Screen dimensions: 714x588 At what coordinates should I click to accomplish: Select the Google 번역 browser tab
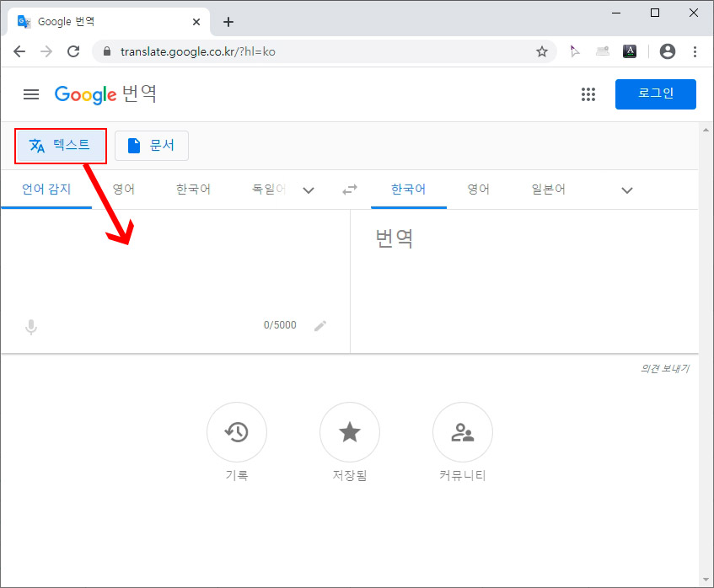coord(109,22)
